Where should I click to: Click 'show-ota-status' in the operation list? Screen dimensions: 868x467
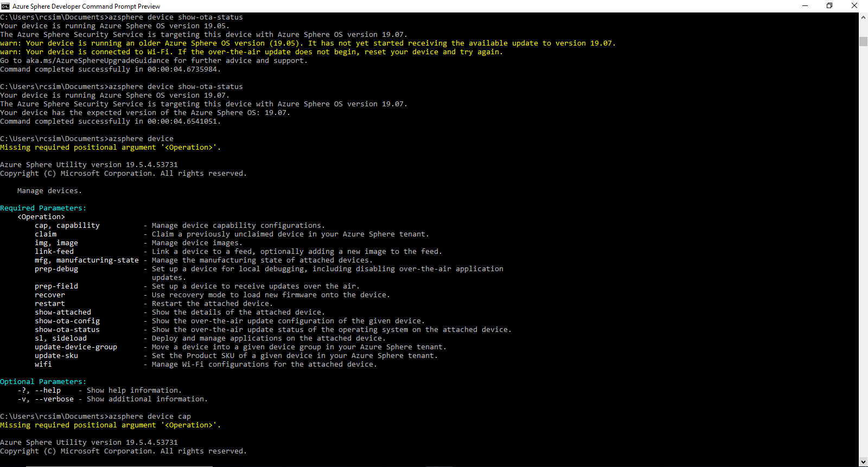[67, 330]
